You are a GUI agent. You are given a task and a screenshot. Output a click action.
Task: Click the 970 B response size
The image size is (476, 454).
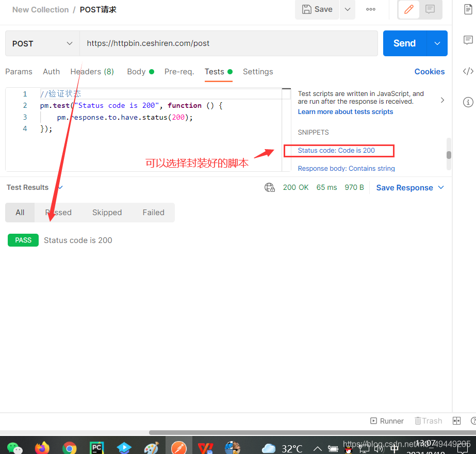(354, 187)
